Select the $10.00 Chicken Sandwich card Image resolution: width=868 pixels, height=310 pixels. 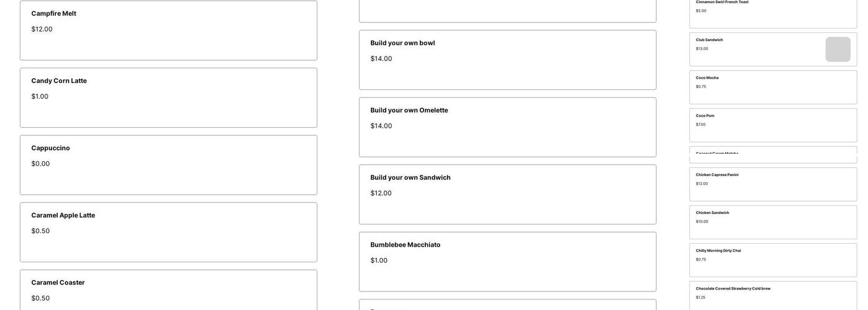click(x=773, y=222)
